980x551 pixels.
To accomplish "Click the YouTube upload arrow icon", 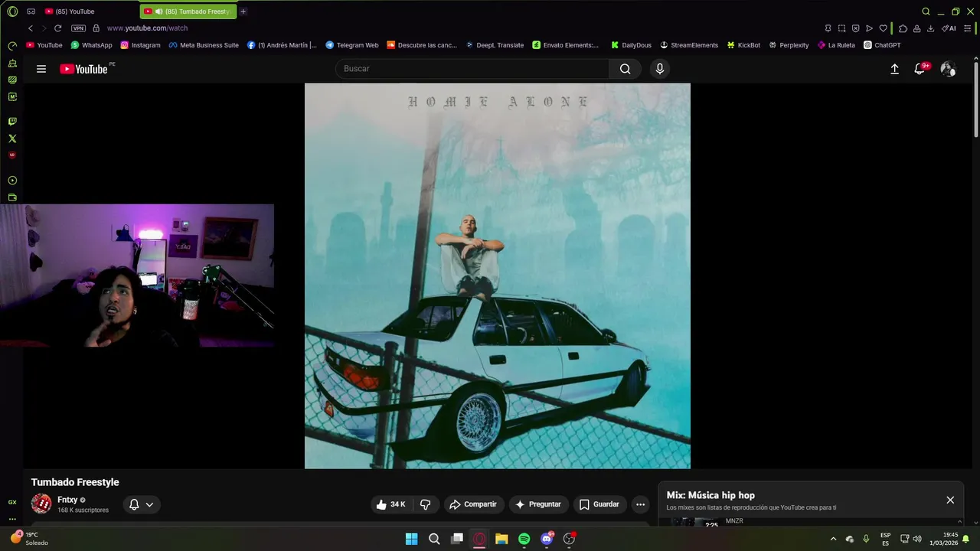I will click(894, 69).
